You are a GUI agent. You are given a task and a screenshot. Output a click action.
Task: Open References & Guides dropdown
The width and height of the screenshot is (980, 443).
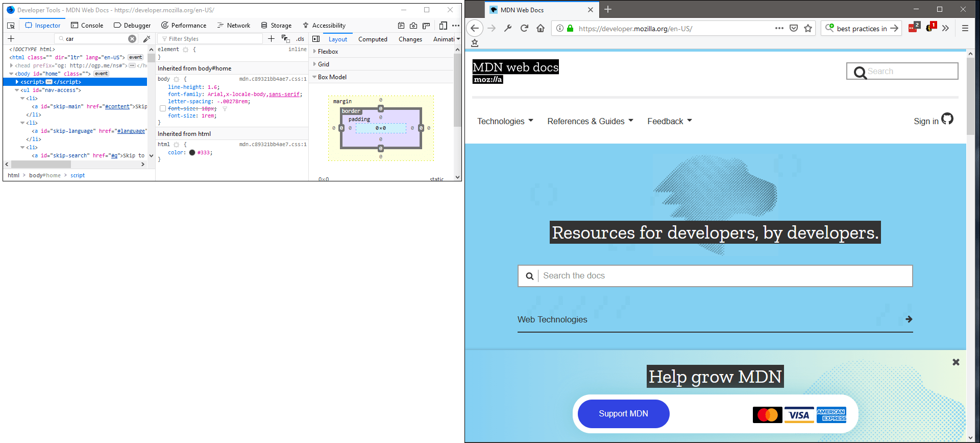[591, 121]
